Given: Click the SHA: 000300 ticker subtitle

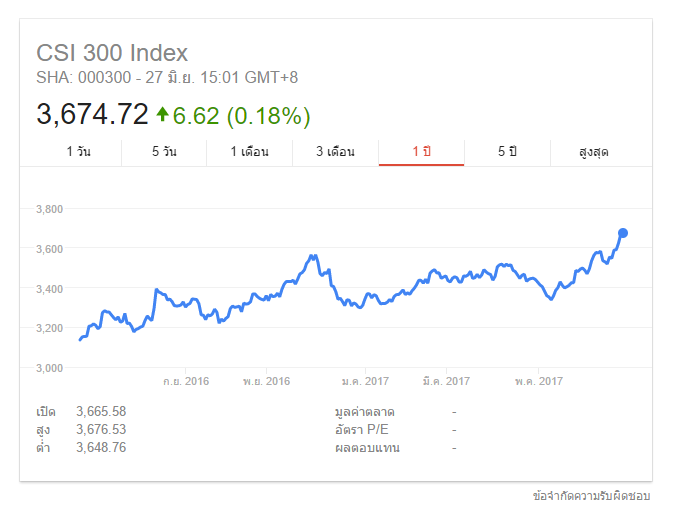Looking at the screenshot, I should pyautogui.click(x=73, y=77).
